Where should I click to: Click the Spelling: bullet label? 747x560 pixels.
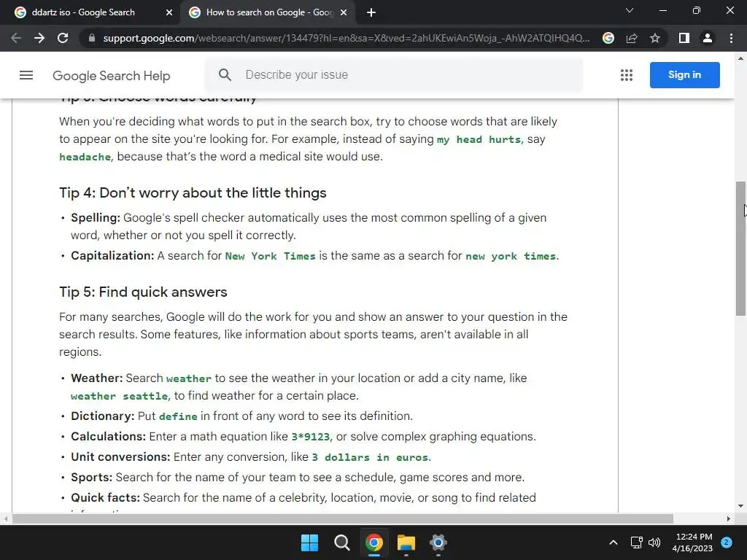pos(96,218)
